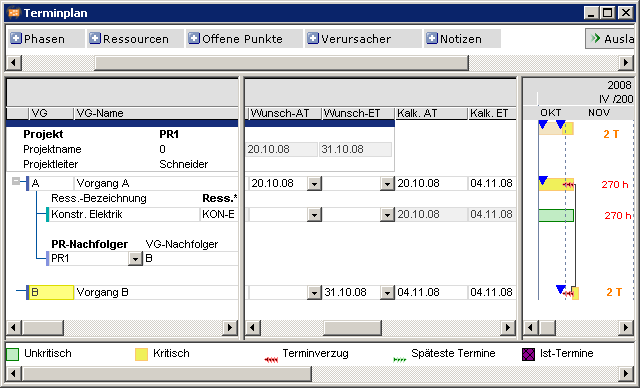Expand the Notizen section
This screenshot has height=388, width=640.
tap(432, 39)
